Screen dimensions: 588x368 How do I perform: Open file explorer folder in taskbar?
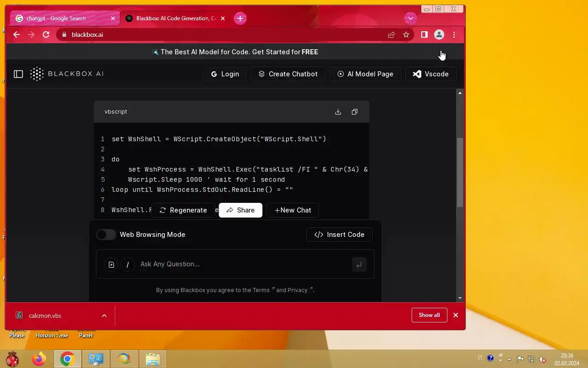[153, 359]
